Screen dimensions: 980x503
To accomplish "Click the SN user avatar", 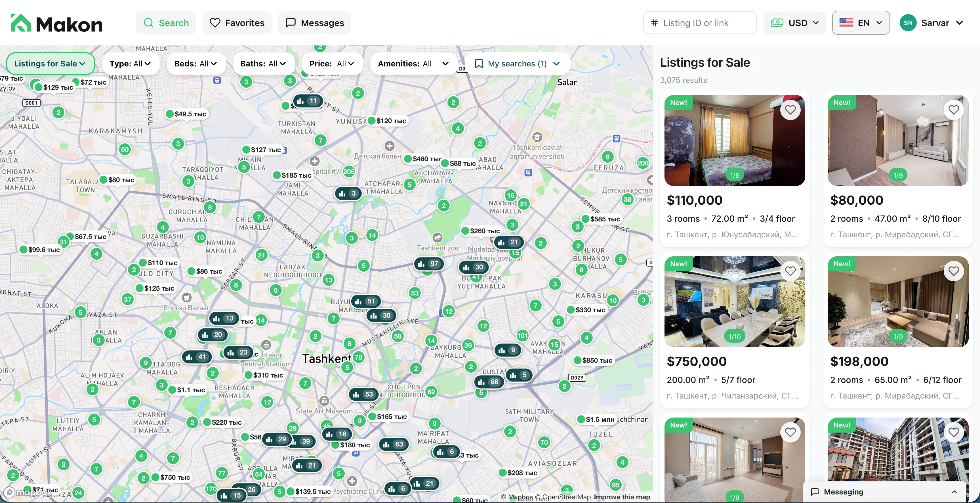I will click(908, 23).
